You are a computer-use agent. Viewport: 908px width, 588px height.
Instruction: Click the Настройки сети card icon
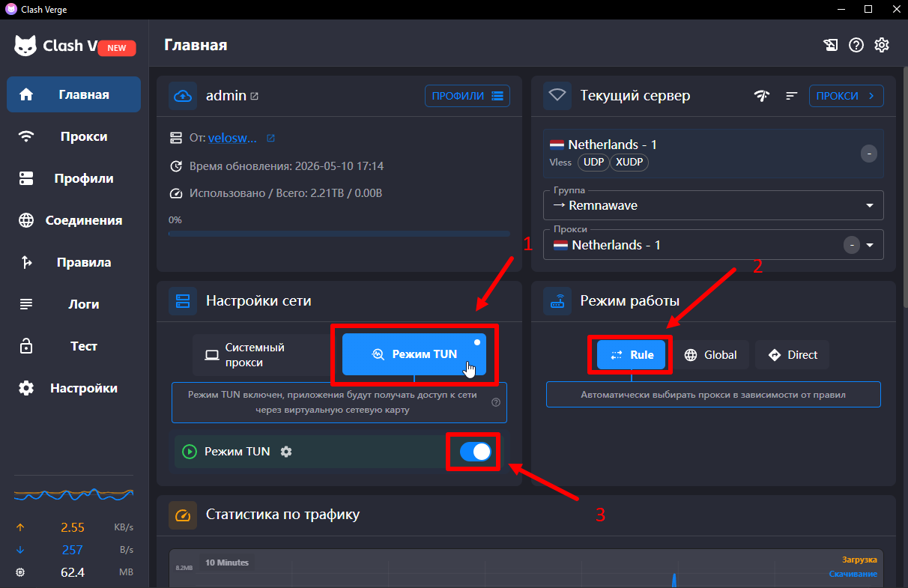tap(183, 301)
